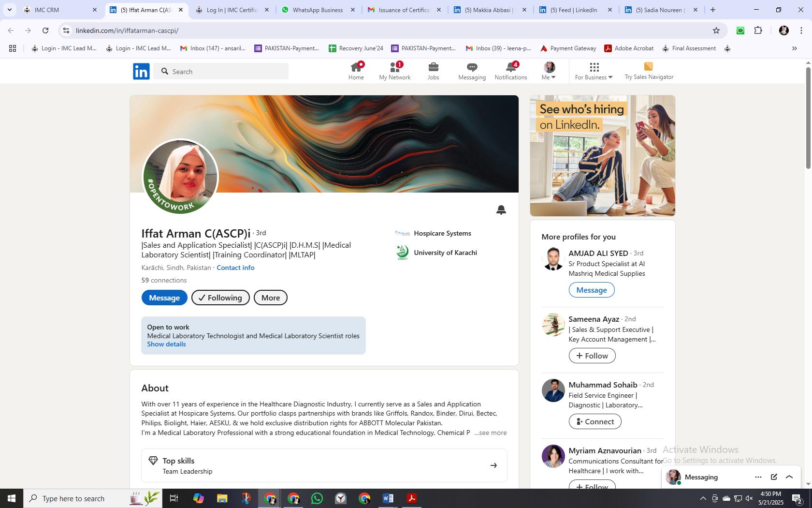Open Adobe Acrobat bookmark
Viewport: 812px width, 508px height.
pyautogui.click(x=629, y=48)
